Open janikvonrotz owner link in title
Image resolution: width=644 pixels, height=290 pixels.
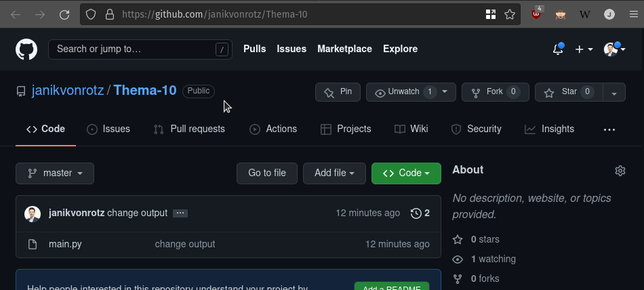tap(68, 90)
